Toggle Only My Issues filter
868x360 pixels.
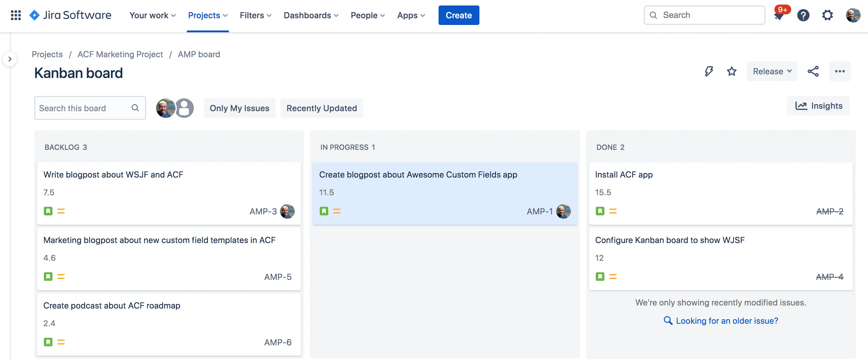[x=239, y=108]
